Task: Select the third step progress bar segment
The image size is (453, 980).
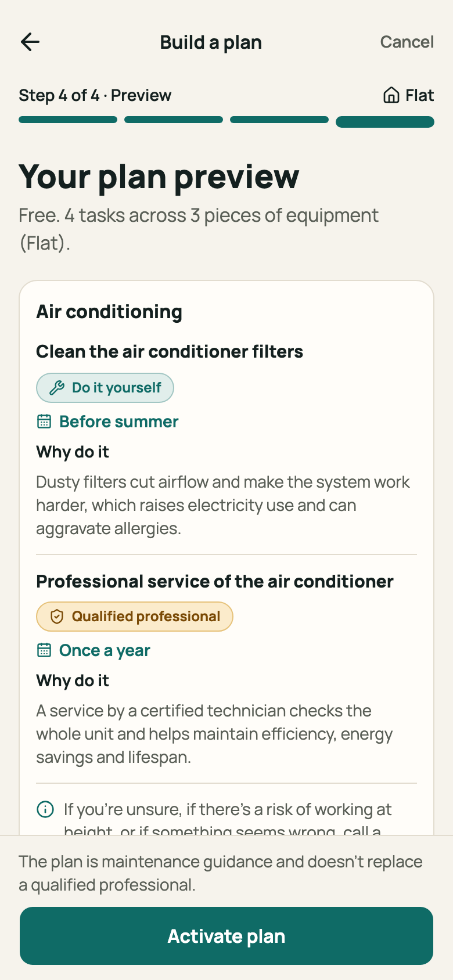Action: 279,120
